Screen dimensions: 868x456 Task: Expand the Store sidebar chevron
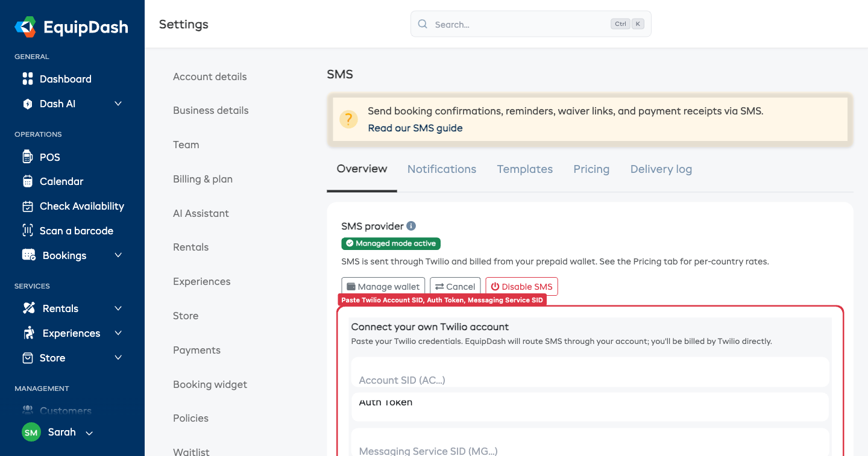(x=118, y=358)
